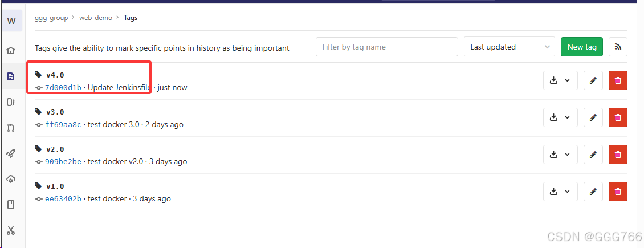The height and width of the screenshot is (248, 644).
Task: Expand the Last updated sort dropdown
Action: [x=510, y=47]
